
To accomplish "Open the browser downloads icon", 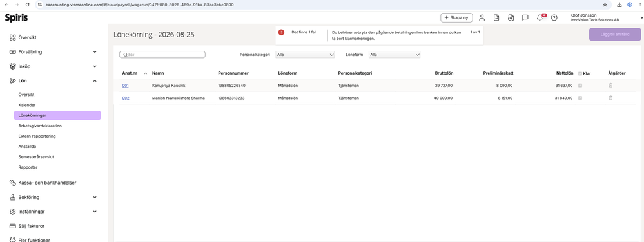I will tap(620, 5).
